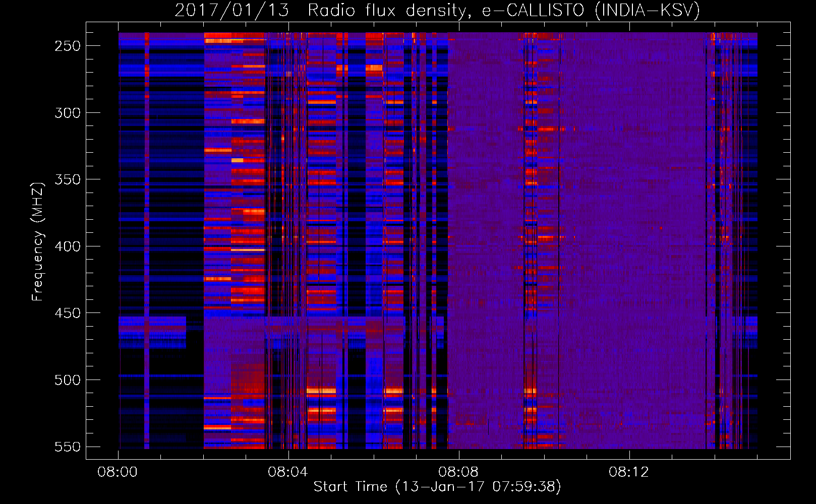Click the 300 frequency tick label
The width and height of the screenshot is (816, 504).
(x=68, y=113)
